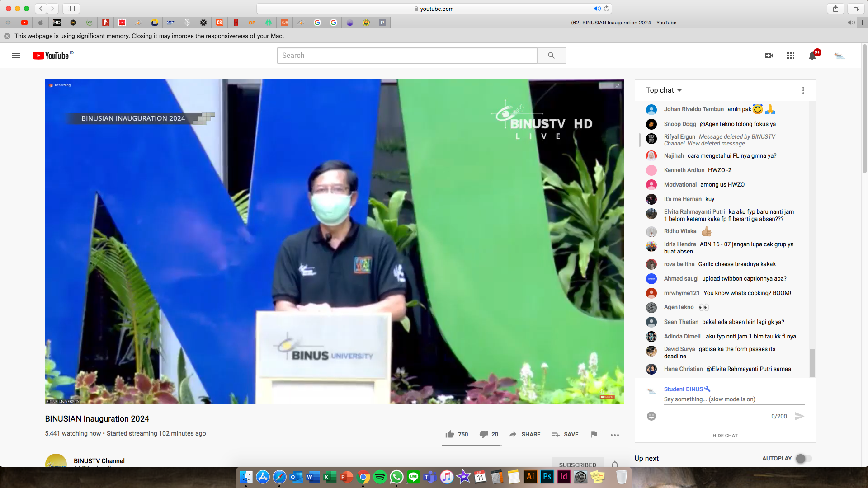The width and height of the screenshot is (868, 488).
Task: Open the YouTube apps grid icon
Action: coord(790,56)
